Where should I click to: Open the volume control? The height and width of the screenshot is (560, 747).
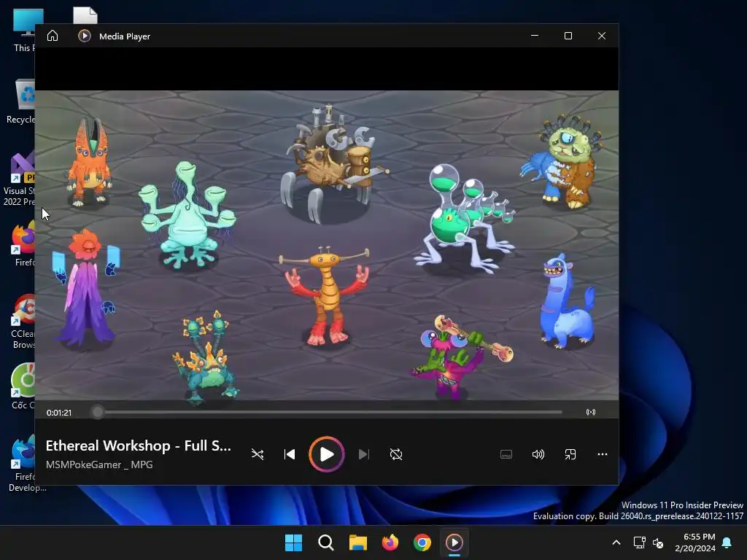tap(538, 454)
